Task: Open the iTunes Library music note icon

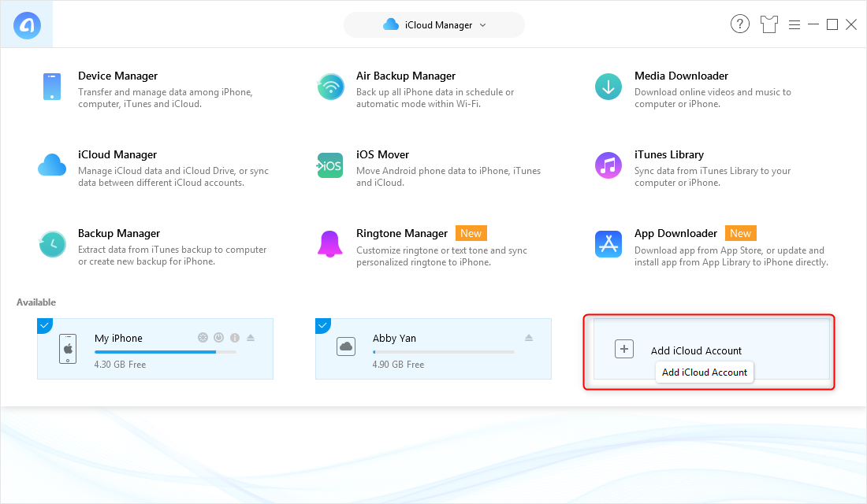Action: (x=608, y=165)
